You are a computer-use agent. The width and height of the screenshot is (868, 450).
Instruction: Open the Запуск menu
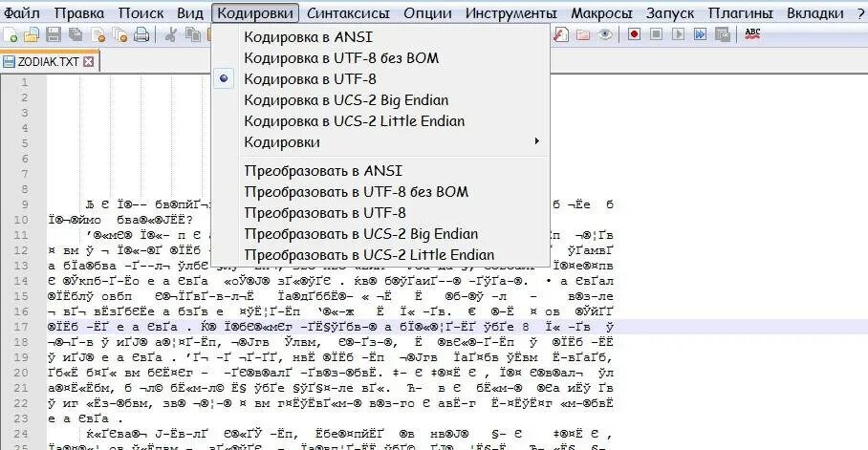(670, 12)
